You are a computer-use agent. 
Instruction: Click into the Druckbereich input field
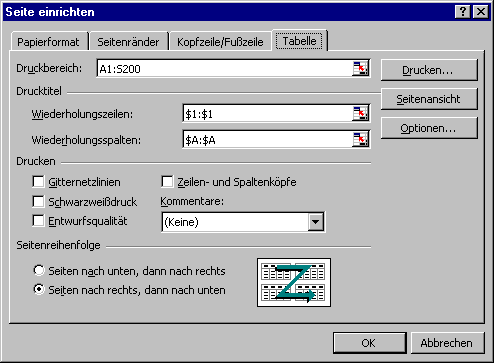[x=224, y=69]
